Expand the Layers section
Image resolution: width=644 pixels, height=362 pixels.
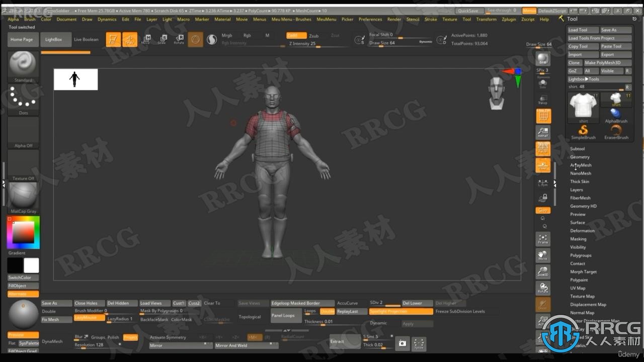tap(576, 190)
